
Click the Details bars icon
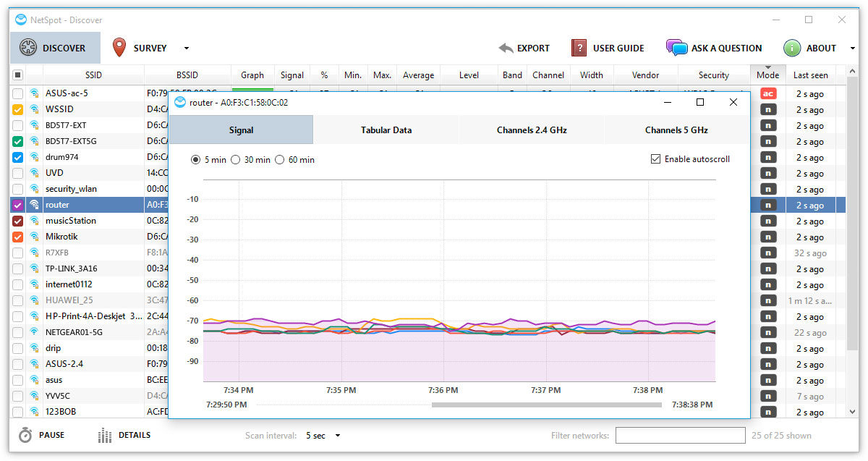105,435
